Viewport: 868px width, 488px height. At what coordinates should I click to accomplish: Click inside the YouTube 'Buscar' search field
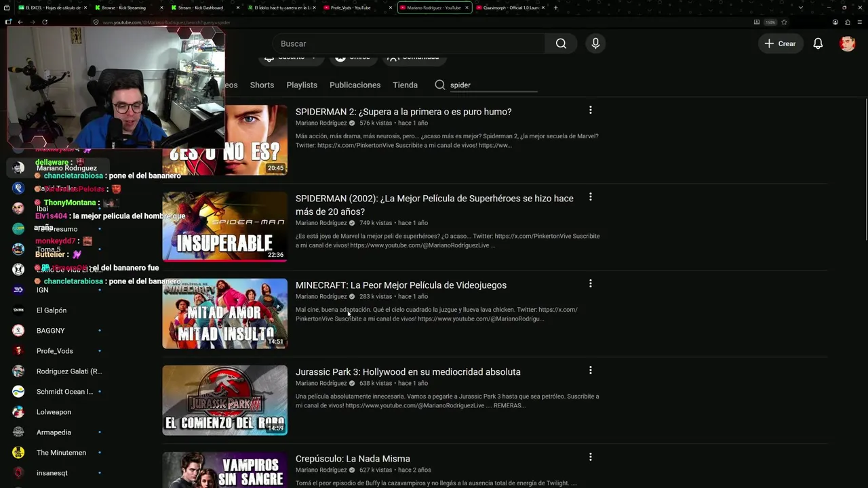[409, 43]
